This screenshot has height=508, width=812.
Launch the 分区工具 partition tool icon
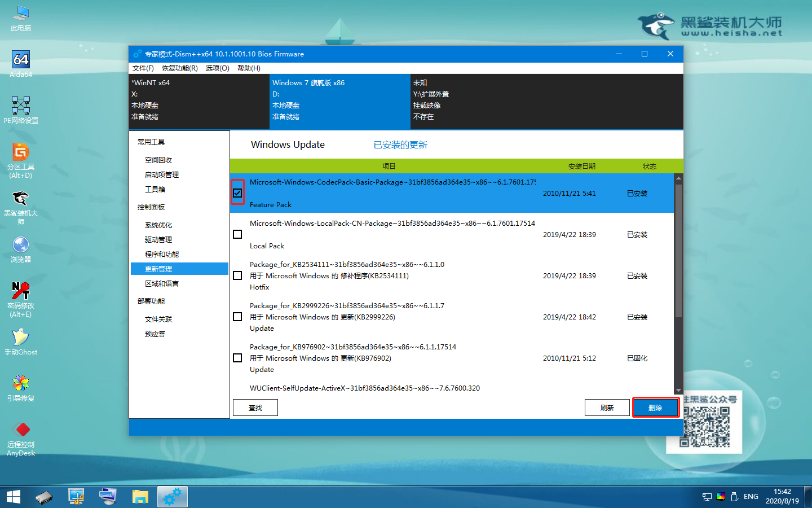click(x=21, y=160)
